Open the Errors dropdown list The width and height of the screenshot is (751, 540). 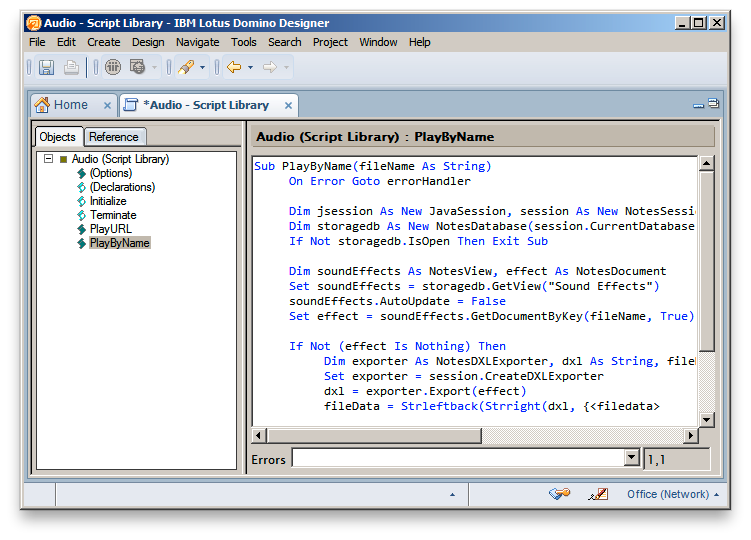[x=631, y=458]
